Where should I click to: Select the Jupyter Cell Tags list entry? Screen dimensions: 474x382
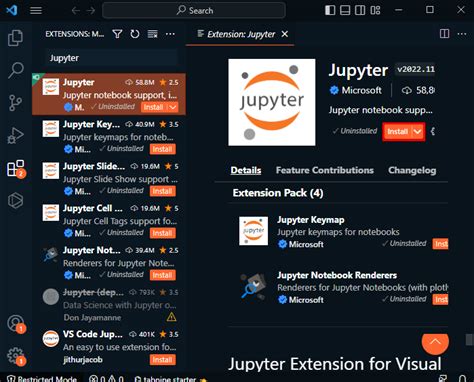pos(109,220)
